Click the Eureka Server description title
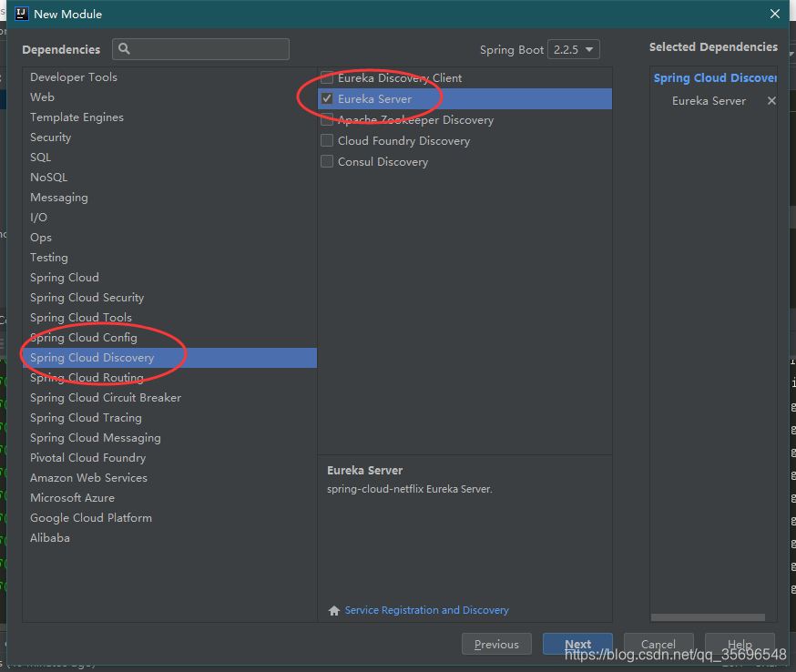The width and height of the screenshot is (796, 672). [364, 471]
